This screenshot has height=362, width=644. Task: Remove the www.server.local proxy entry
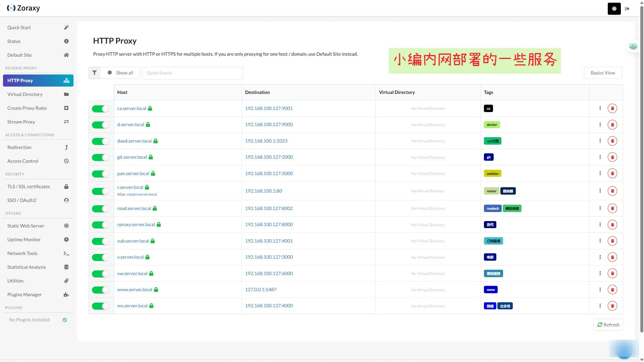pos(612,290)
